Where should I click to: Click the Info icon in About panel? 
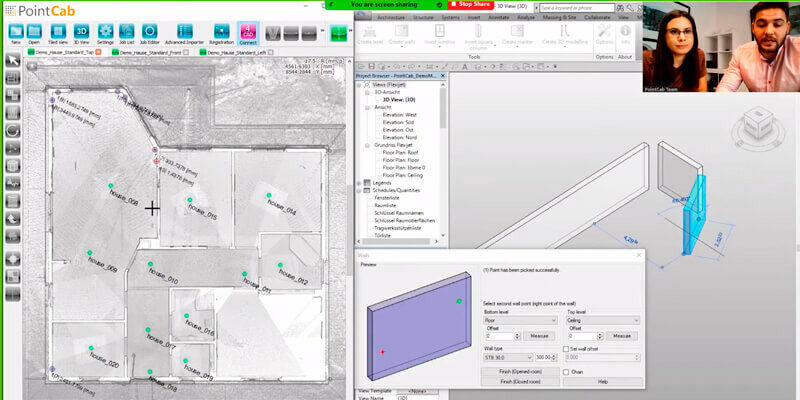coord(625,35)
